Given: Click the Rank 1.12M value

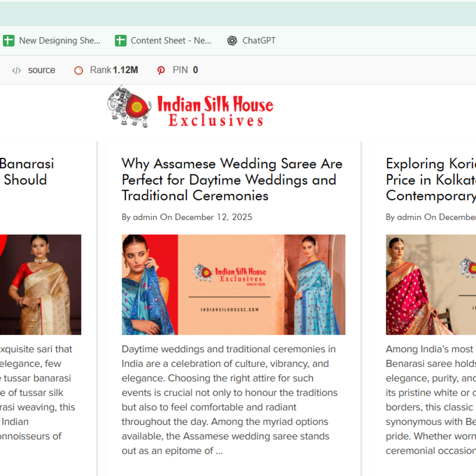Looking at the screenshot, I should 125,70.
